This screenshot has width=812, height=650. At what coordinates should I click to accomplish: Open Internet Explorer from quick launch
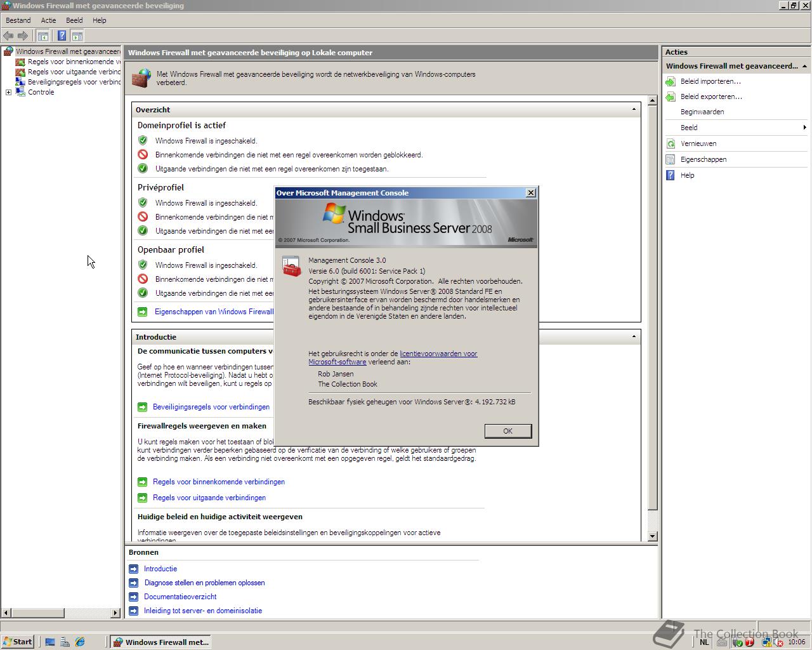coord(80,642)
